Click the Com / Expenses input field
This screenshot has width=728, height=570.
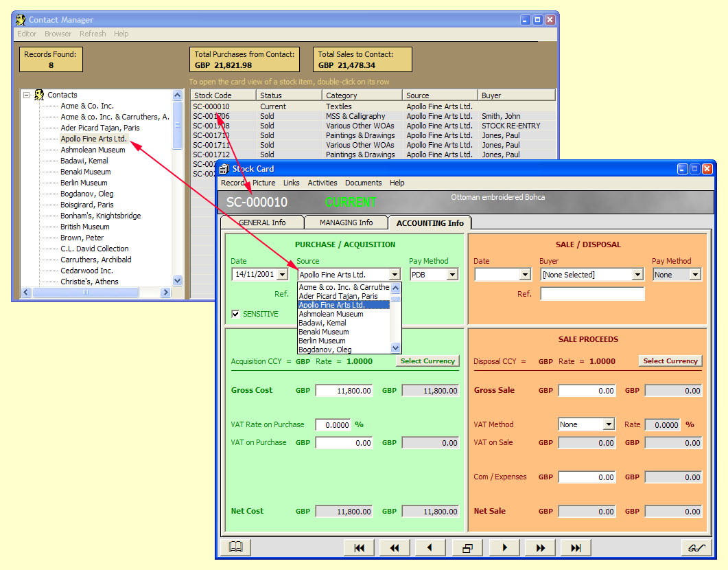click(x=587, y=477)
